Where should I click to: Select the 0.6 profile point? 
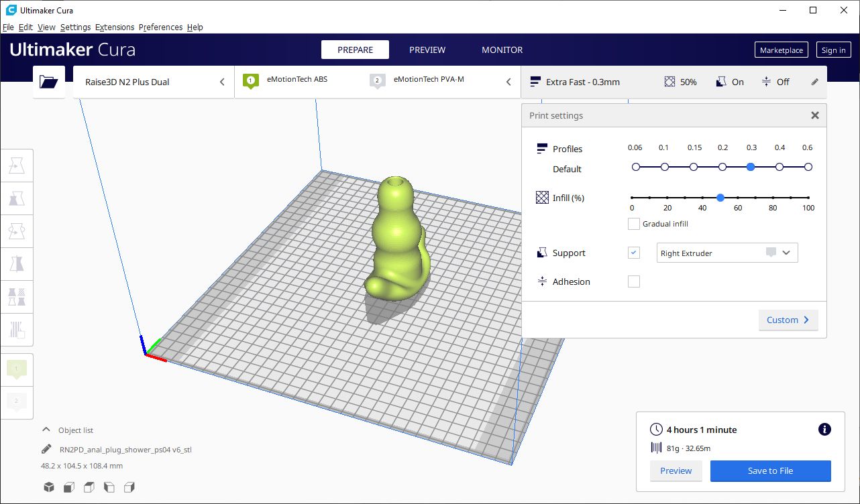pyautogui.click(x=808, y=167)
